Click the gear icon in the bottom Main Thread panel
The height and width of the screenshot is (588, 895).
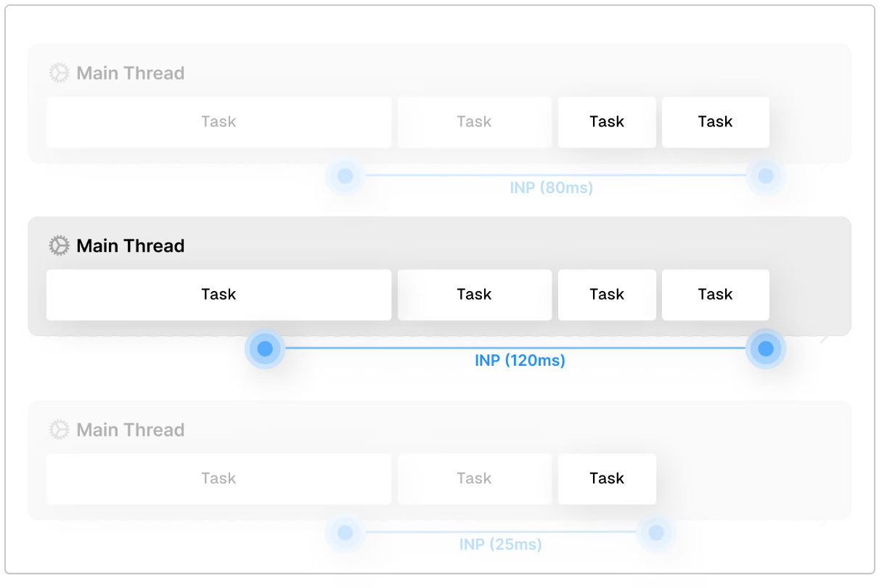[59, 430]
